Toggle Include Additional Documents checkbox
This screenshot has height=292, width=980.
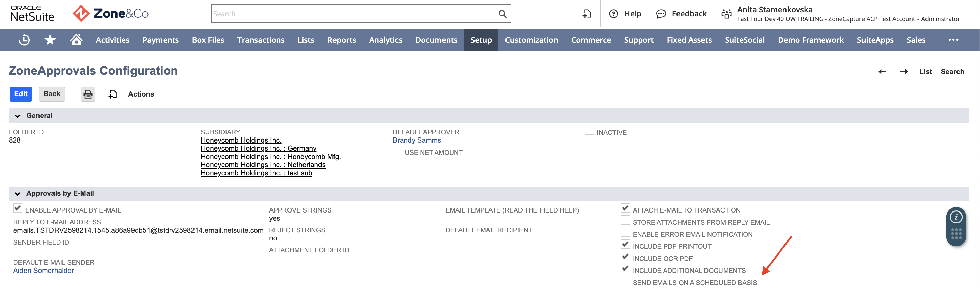click(625, 268)
